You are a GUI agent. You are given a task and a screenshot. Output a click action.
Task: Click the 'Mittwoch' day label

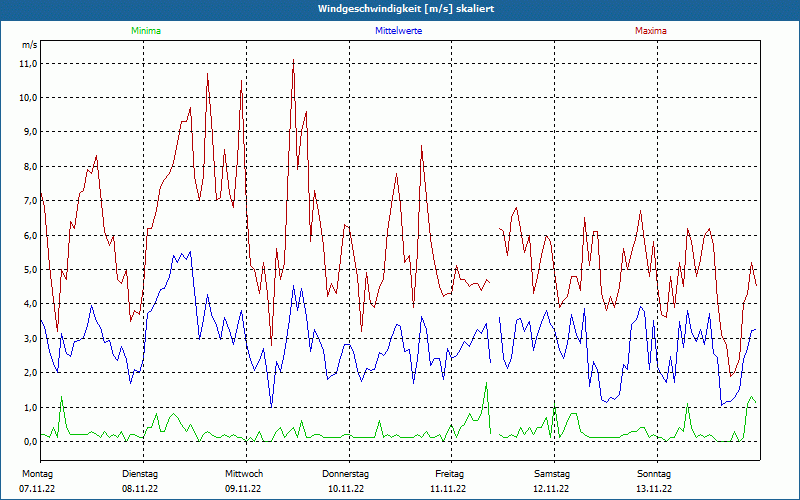tap(244, 474)
